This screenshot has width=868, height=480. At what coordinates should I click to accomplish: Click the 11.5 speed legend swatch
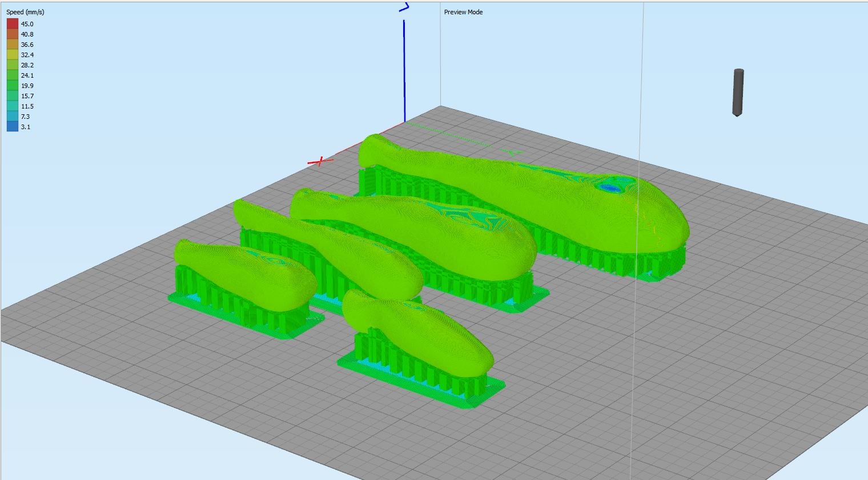tap(13, 106)
